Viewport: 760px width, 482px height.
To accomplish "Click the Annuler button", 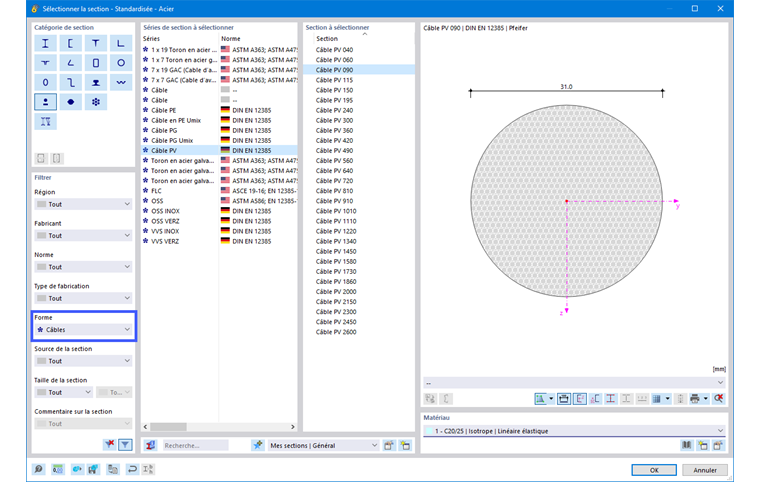I will coord(705,470).
